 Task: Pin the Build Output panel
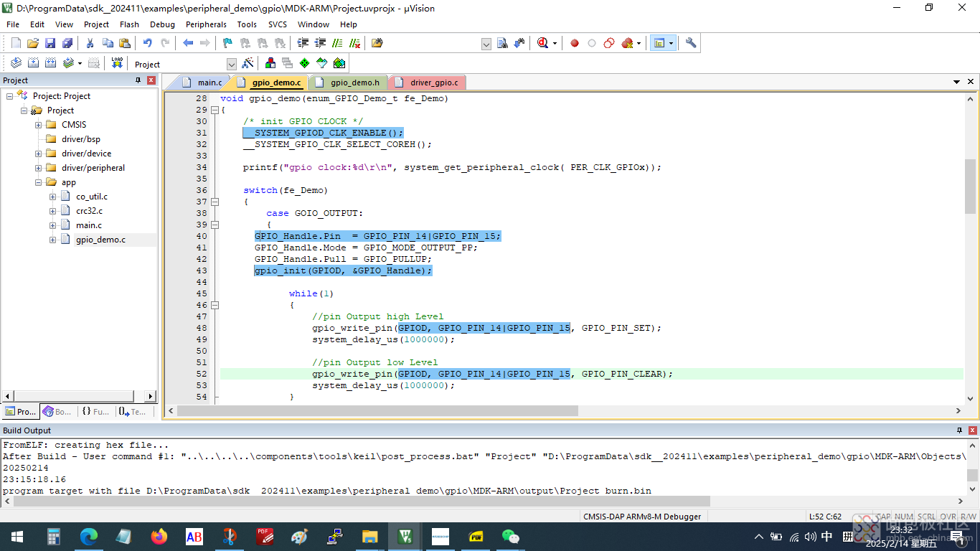pyautogui.click(x=959, y=430)
